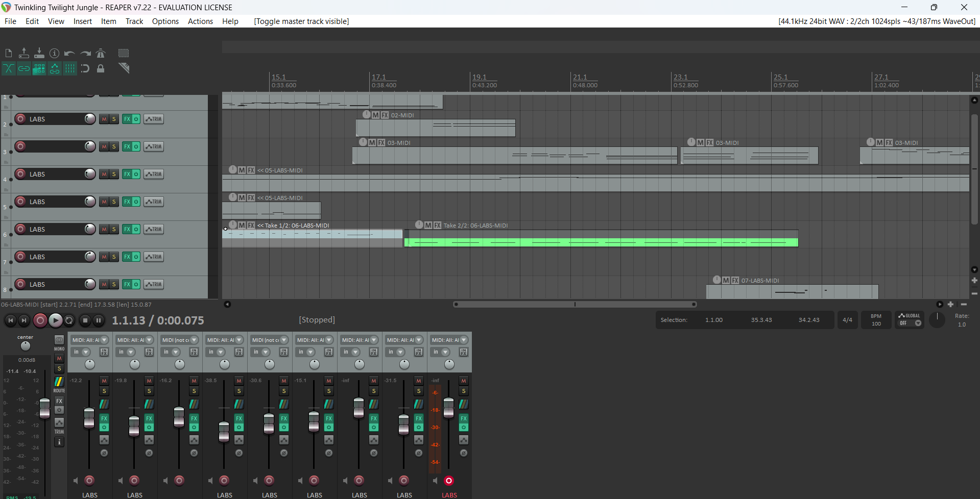980x499 pixels.
Task: Open project settings with the info icon
Action: [55, 53]
